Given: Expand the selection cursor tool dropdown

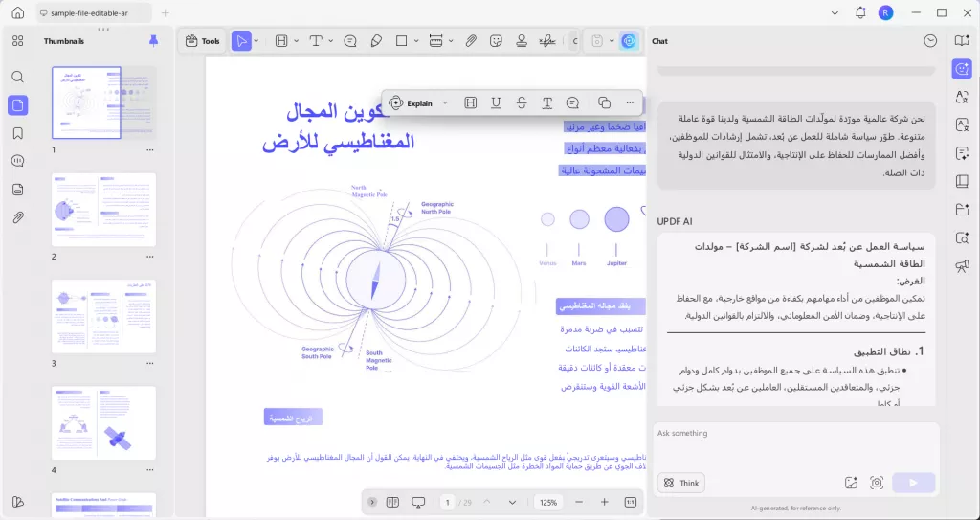Looking at the screenshot, I should coord(256,41).
